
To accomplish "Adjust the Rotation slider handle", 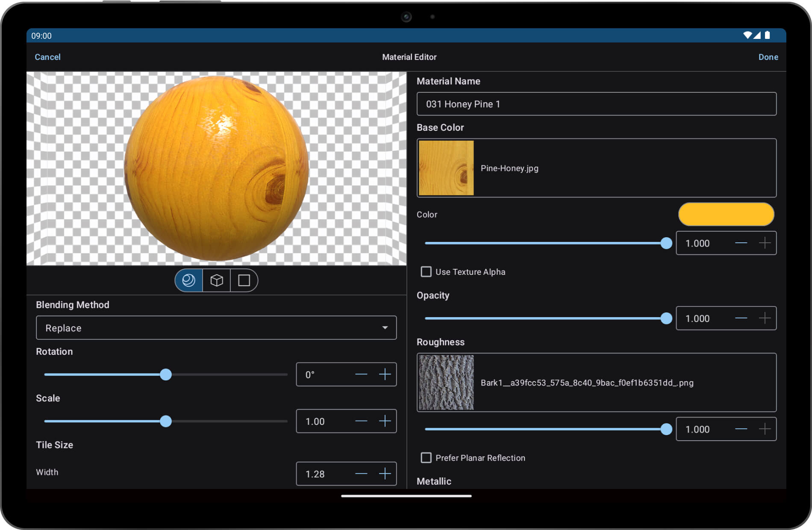I will [166, 374].
